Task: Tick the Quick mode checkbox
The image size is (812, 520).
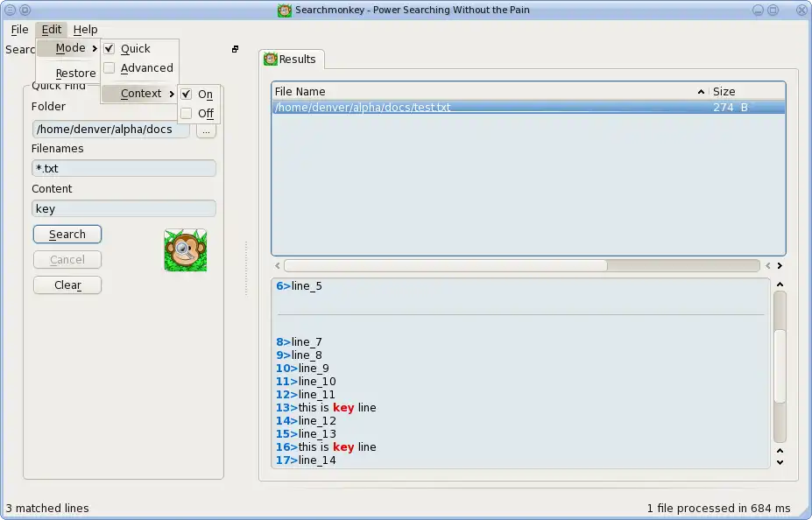Action: point(109,49)
